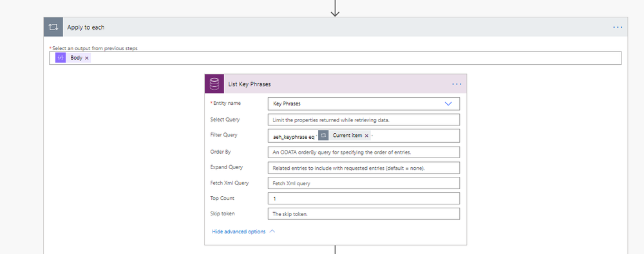
Task: Click the List Key Phrases database icon
Action: pyautogui.click(x=214, y=84)
